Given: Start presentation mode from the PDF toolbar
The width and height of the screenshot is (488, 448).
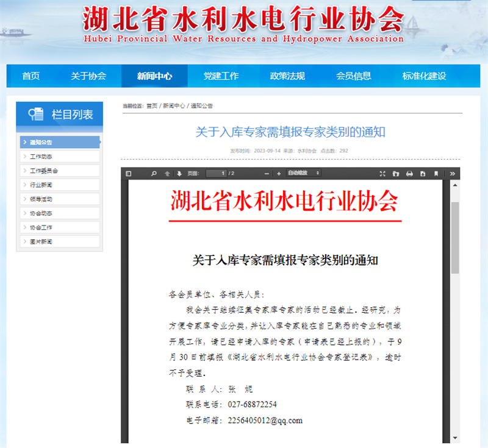Looking at the screenshot, I should (381, 174).
